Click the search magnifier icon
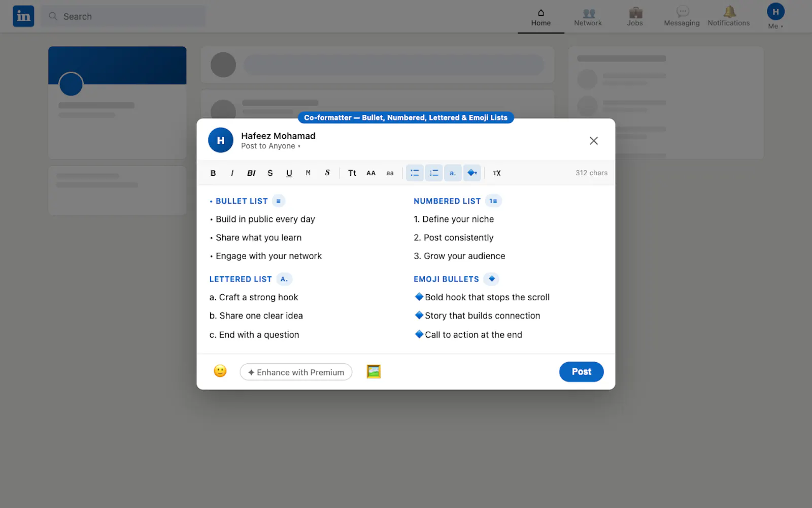Screen dimensions: 812x508 tap(53, 16)
